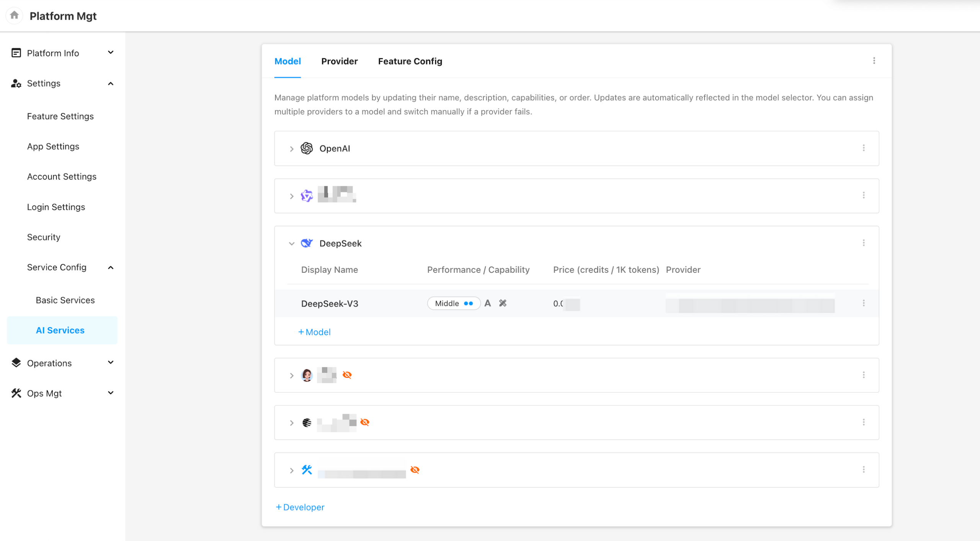The height and width of the screenshot is (541, 980).
Task: Open the DeepSeek-V3 row kebab menu
Action: pyautogui.click(x=864, y=303)
